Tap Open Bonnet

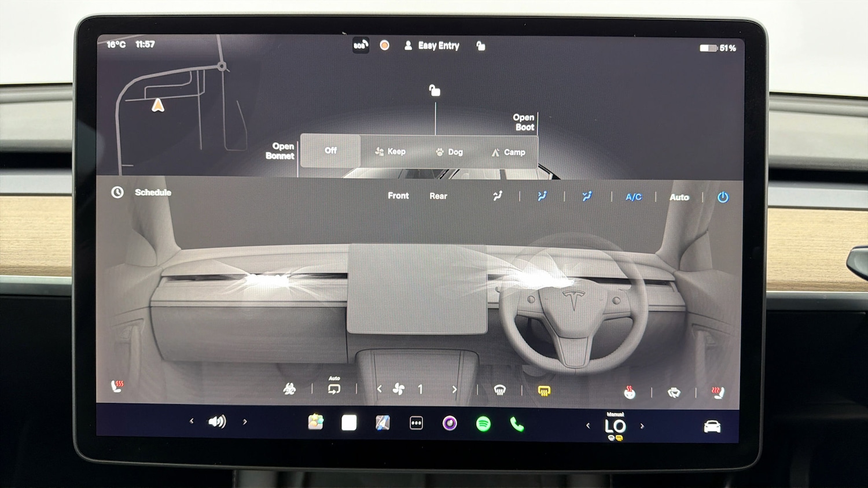click(x=280, y=151)
